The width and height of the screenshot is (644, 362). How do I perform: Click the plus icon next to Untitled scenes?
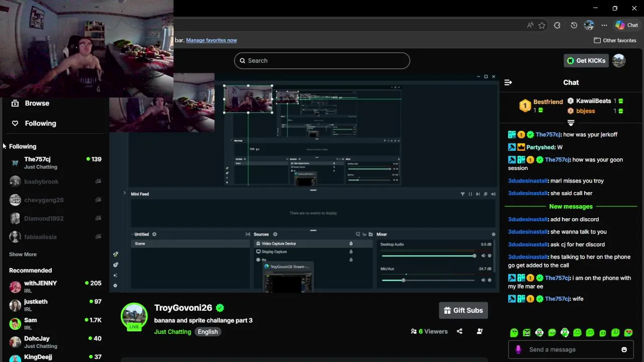(154, 234)
